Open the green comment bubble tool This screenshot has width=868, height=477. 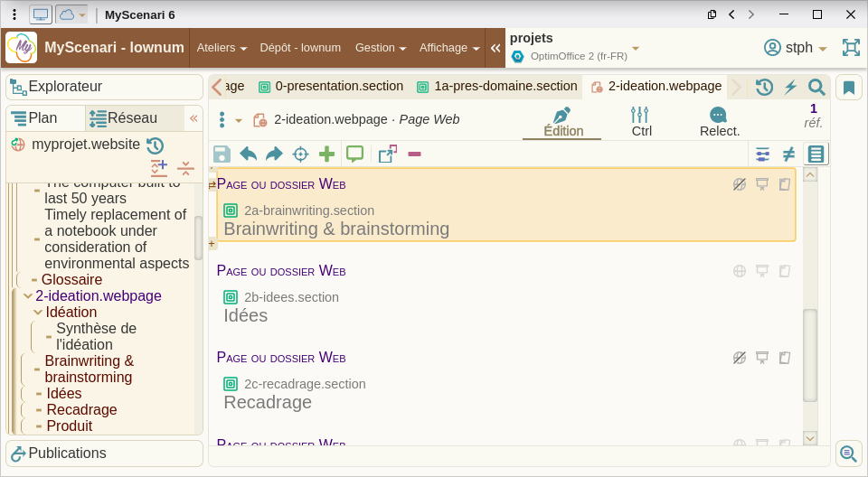pyautogui.click(x=354, y=154)
